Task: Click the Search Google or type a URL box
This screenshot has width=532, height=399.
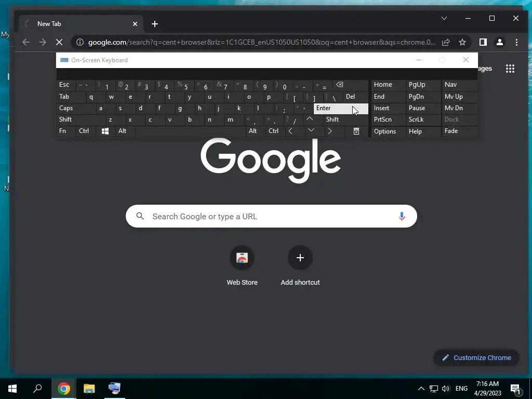Action: click(271, 216)
